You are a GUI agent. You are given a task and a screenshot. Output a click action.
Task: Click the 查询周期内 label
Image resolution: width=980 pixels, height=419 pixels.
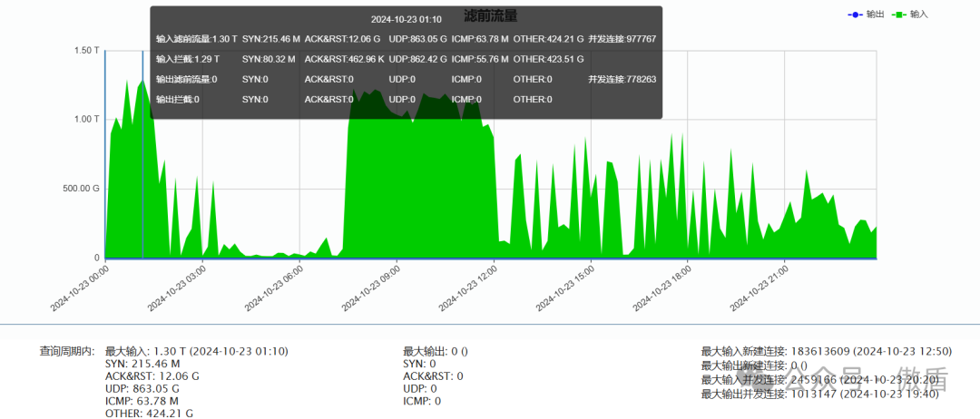coord(67,351)
